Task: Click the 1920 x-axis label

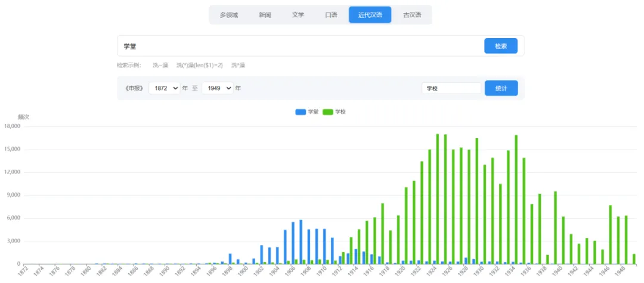Action: tap(400, 272)
